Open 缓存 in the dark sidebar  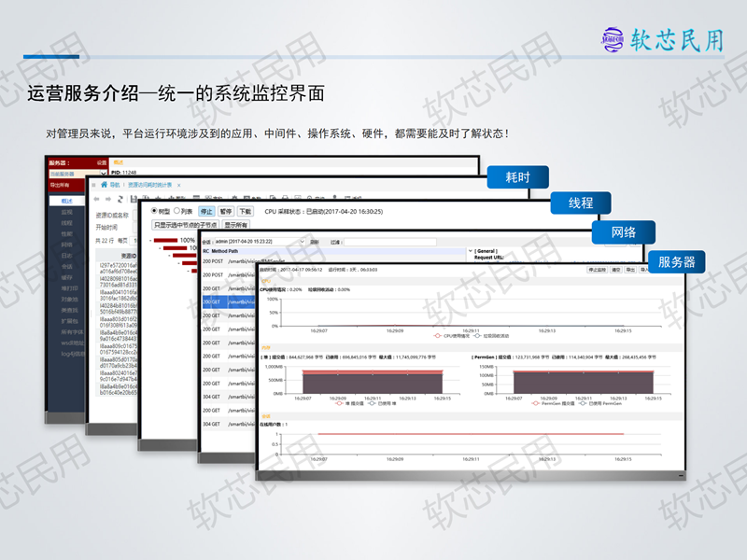tap(66, 277)
